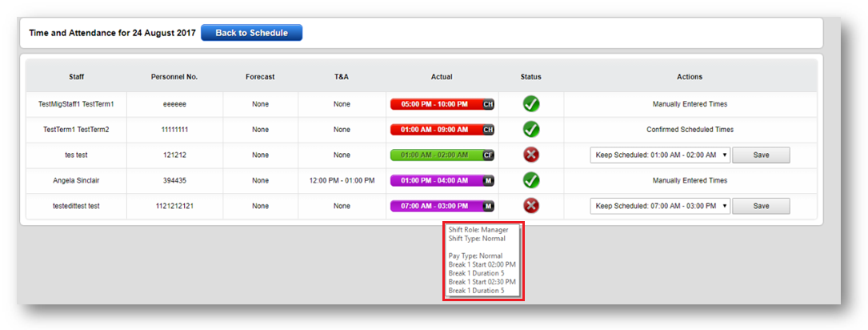Click green check status for TestMigStaff1 TestTerm1
The width and height of the screenshot is (868, 330).
coord(530,104)
